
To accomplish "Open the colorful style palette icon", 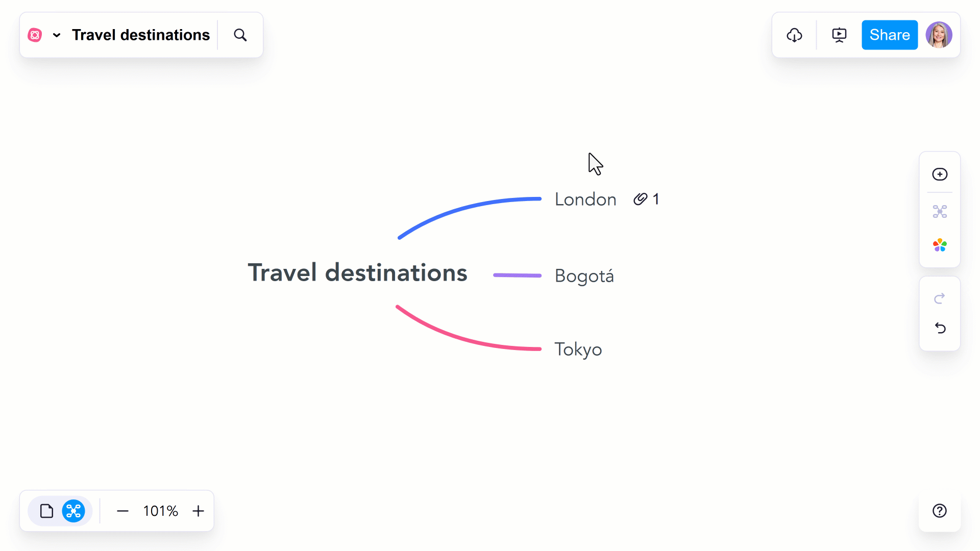I will point(940,245).
